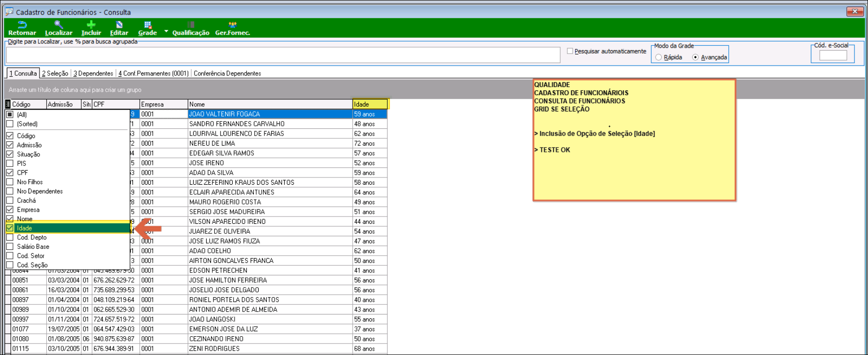Open the 3 Dependentes tab

(x=93, y=73)
